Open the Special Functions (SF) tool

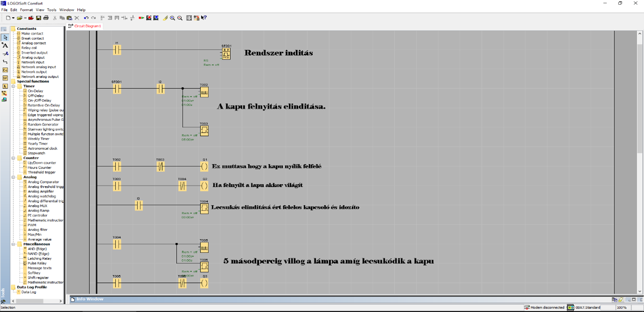[x=5, y=78]
